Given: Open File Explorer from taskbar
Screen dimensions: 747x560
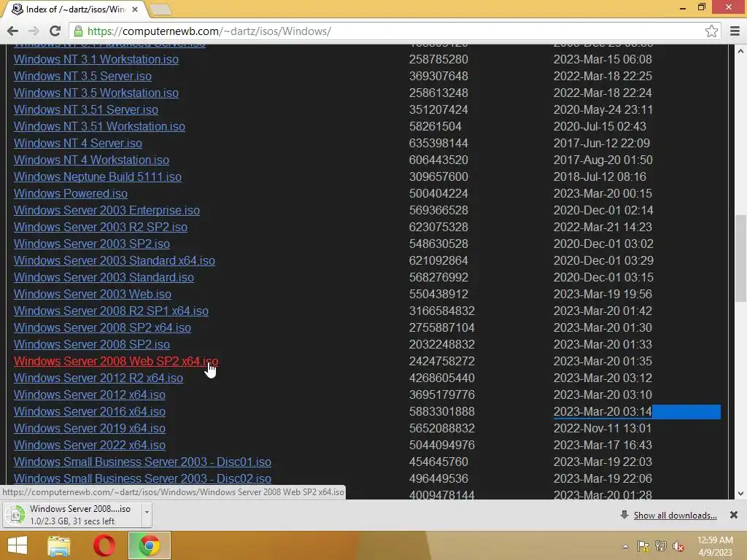Looking at the screenshot, I should [x=59, y=545].
